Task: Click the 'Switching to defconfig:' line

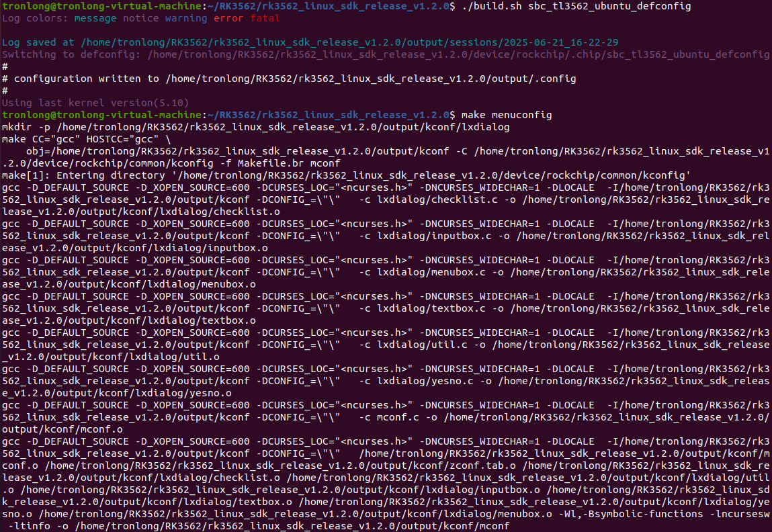Action: 386,54
